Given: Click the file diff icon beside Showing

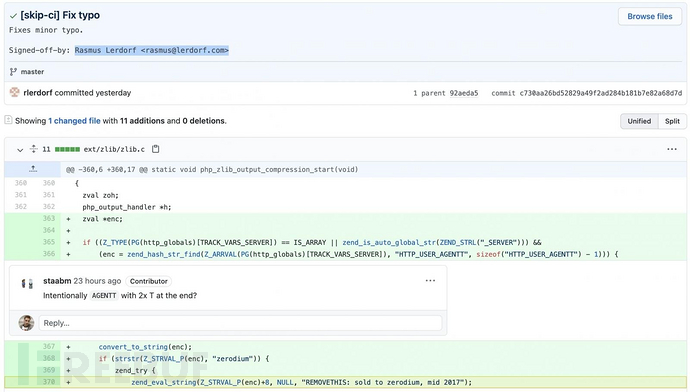Looking at the screenshot, I should [x=8, y=120].
